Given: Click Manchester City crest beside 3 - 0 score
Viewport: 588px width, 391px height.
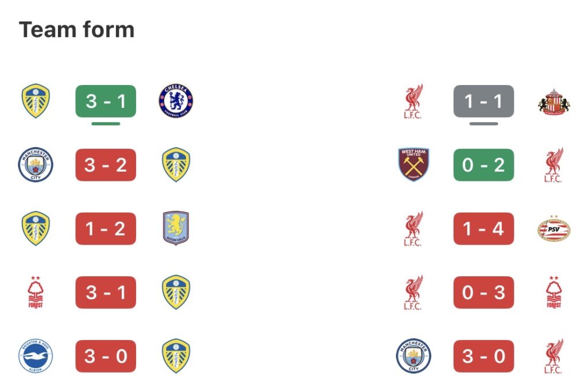Looking at the screenshot, I should coord(413,356).
